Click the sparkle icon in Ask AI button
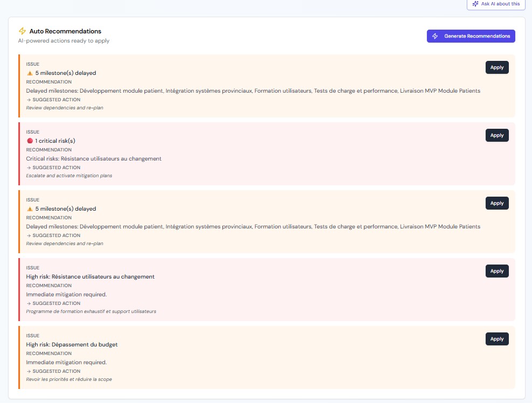The width and height of the screenshot is (532, 403). point(475,4)
